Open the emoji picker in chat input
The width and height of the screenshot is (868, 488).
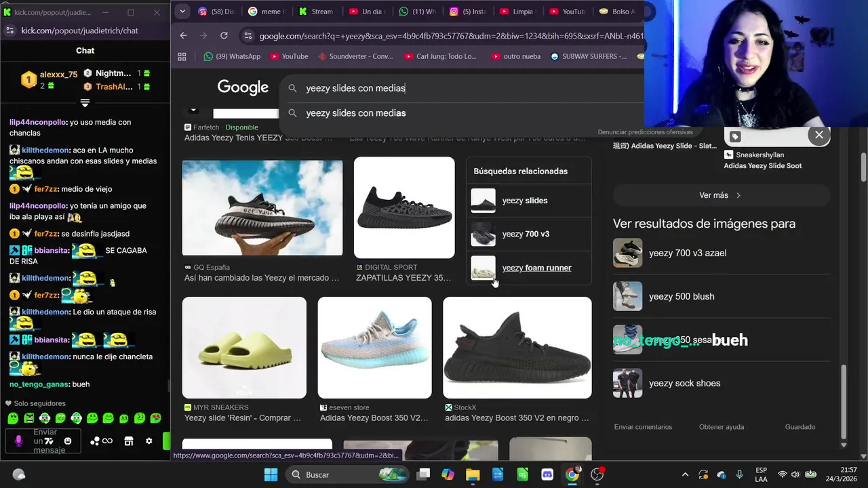point(68,441)
